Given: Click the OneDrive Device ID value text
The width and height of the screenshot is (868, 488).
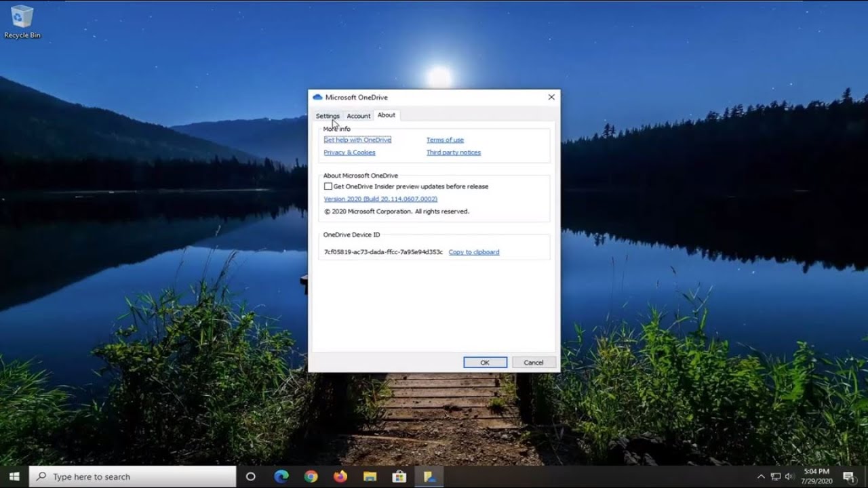Looking at the screenshot, I should 383,252.
